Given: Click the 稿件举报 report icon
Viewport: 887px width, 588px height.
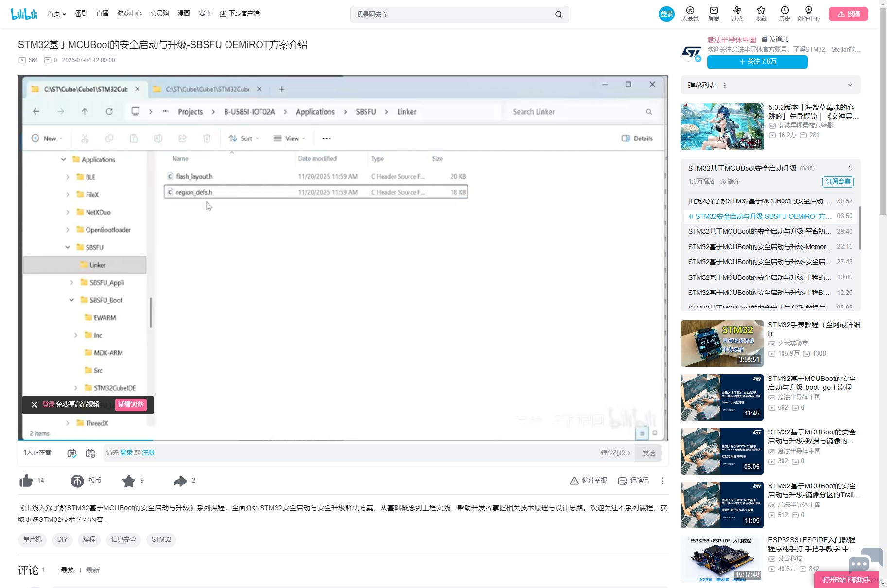Looking at the screenshot, I should coord(574,481).
